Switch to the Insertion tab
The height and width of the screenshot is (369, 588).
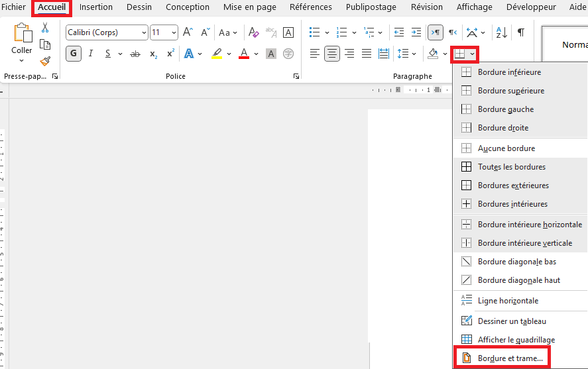coord(96,7)
